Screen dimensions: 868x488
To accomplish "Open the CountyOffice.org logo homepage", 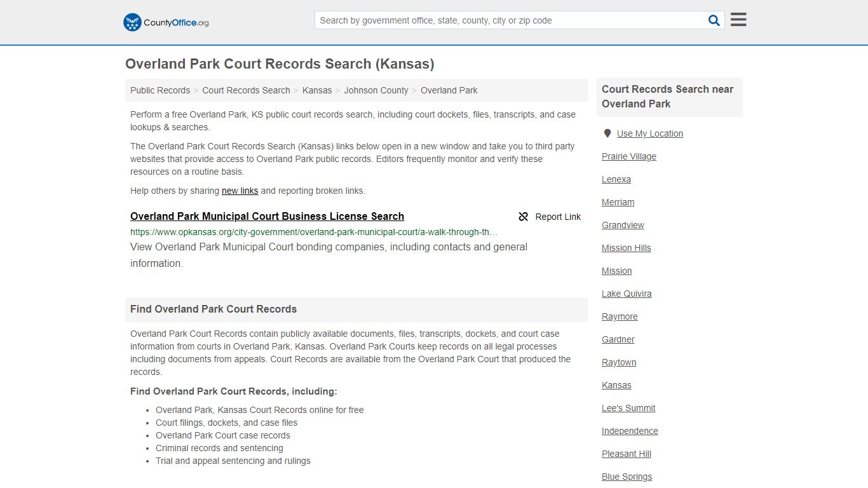I will tap(166, 22).
